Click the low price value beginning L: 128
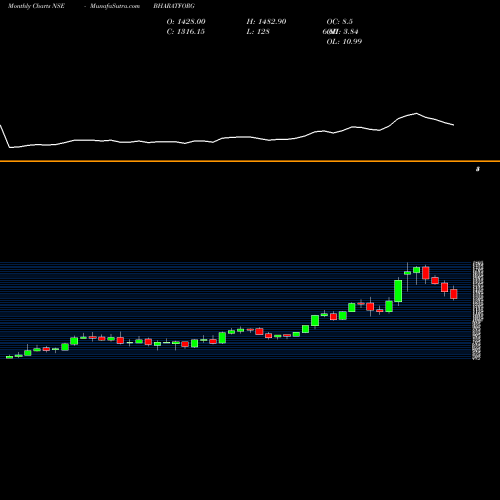The width and height of the screenshot is (500, 500). (x=258, y=32)
